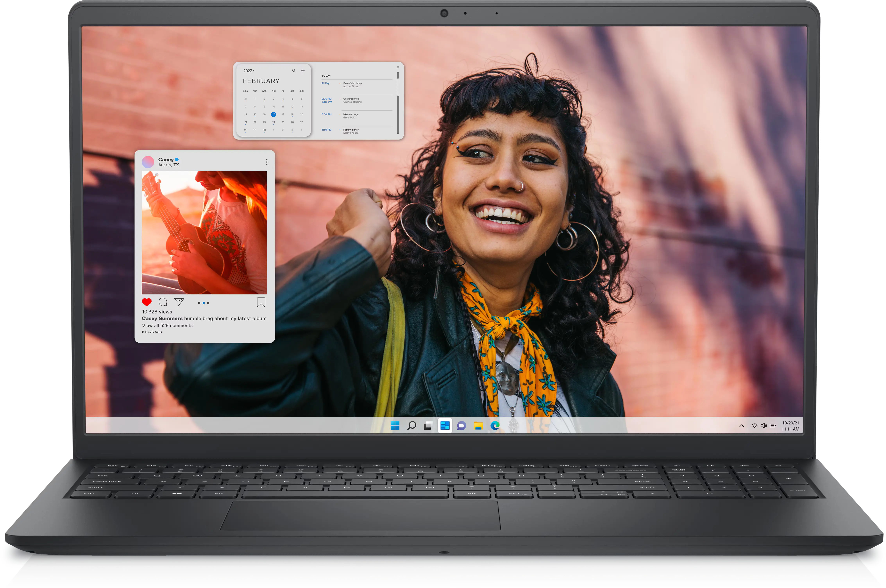Launch Microsoft Edge from the taskbar

pyautogui.click(x=495, y=426)
